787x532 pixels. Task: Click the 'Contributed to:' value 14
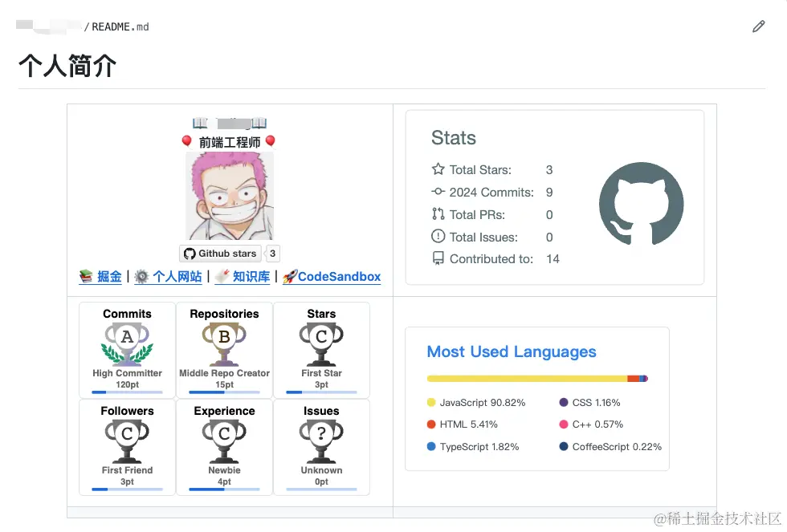[x=553, y=258]
